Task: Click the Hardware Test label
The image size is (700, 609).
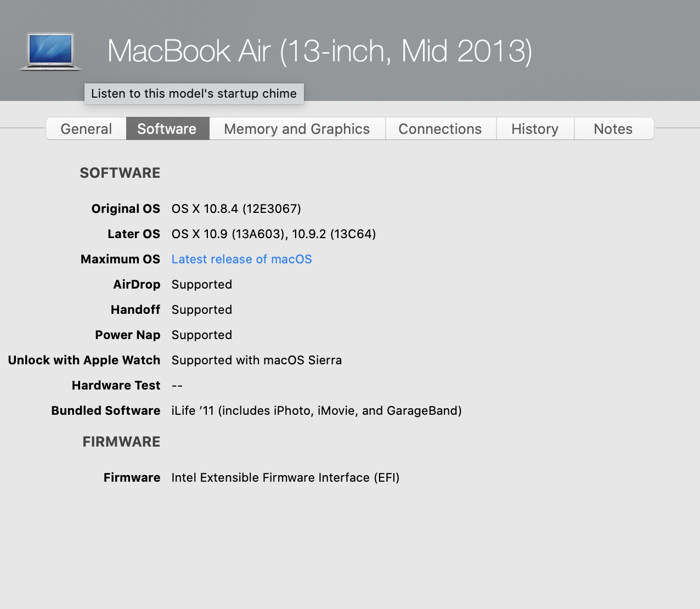Action: click(116, 385)
